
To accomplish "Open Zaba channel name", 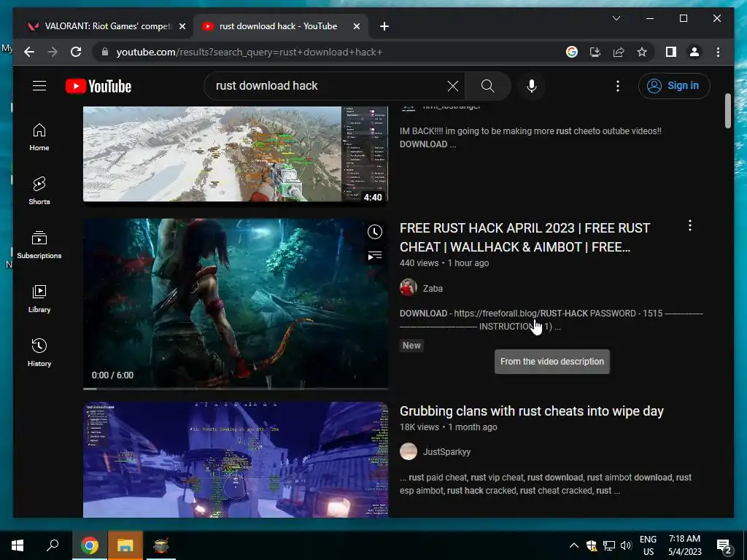I will point(433,289).
